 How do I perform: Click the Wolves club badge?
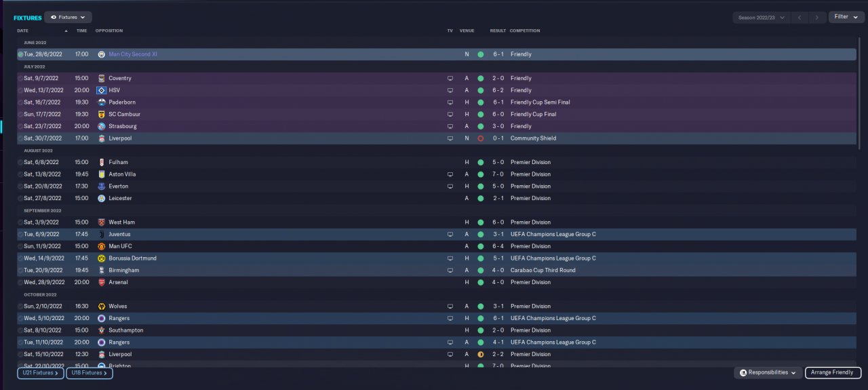102,307
